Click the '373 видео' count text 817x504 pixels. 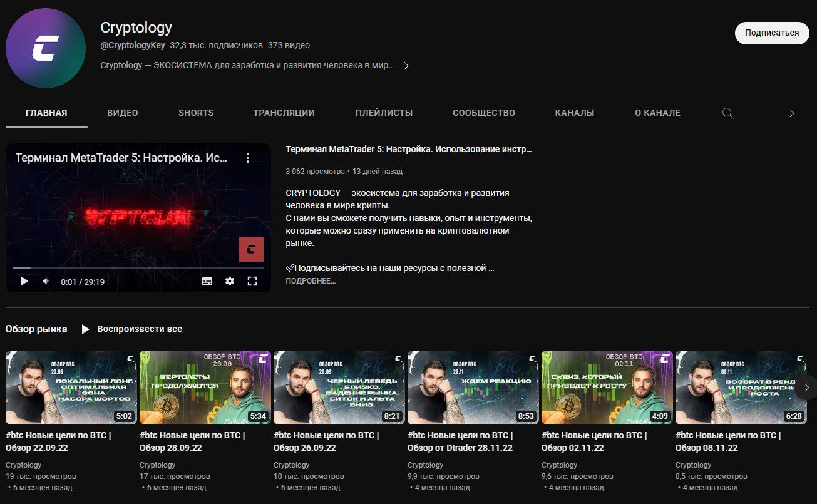pos(289,45)
